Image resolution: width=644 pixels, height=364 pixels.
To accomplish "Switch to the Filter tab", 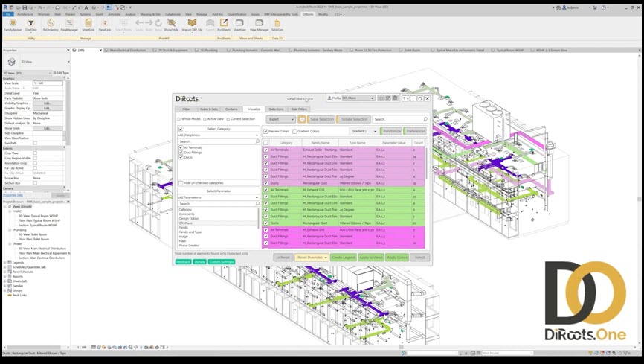I will [186, 109].
